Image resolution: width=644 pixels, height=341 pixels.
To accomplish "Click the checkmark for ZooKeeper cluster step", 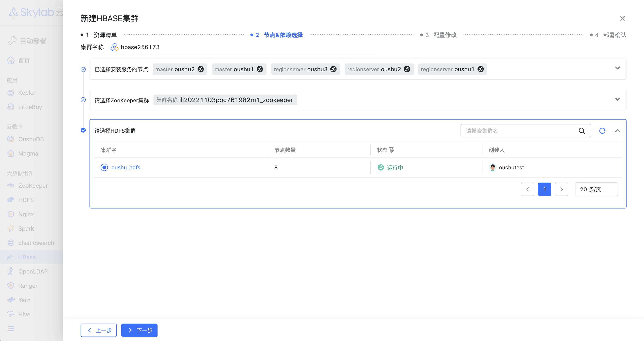I will [83, 100].
